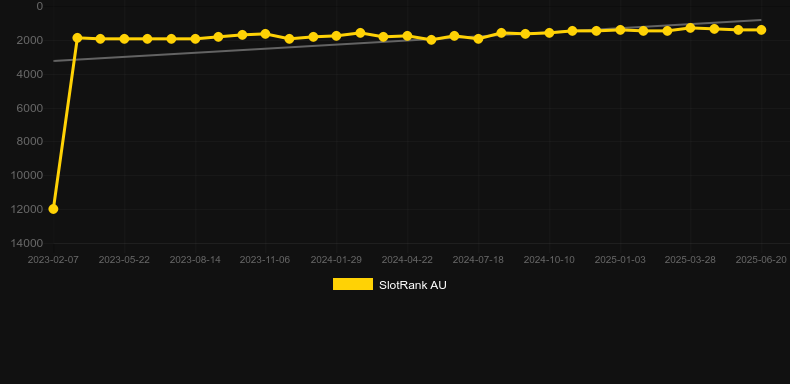Pick the data point above 2025-03-28
Screen dimensions: 790x384
[x=691, y=28]
